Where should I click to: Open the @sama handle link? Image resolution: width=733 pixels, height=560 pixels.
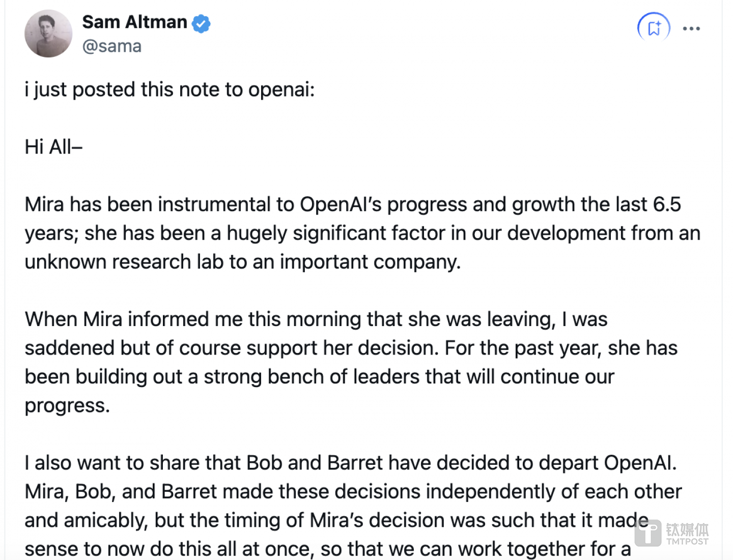click(x=112, y=46)
